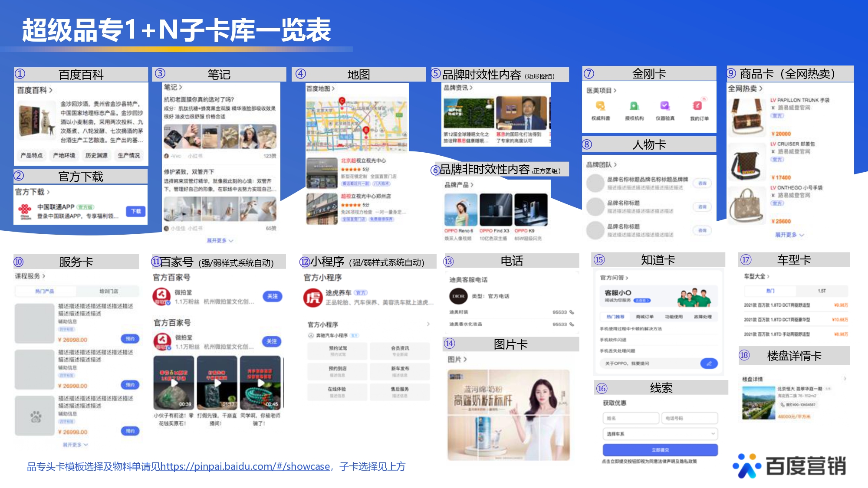Tap the green 授权机构 icon
This screenshot has width=868, height=488.
(x=634, y=106)
